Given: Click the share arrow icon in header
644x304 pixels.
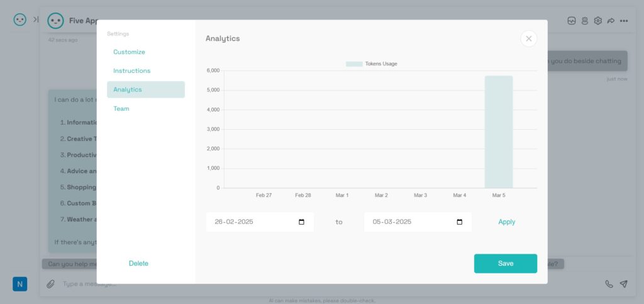Looking at the screenshot, I should pyautogui.click(x=611, y=21).
